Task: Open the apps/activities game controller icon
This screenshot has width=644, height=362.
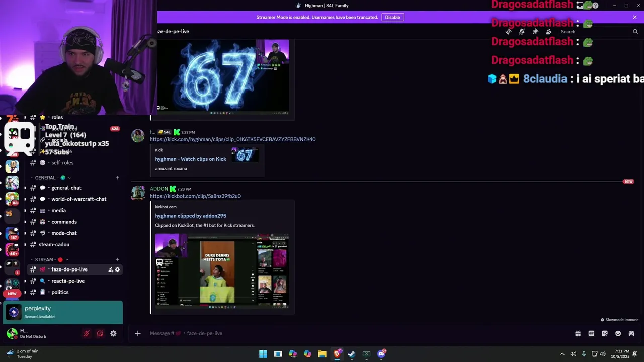Action: pos(631,333)
